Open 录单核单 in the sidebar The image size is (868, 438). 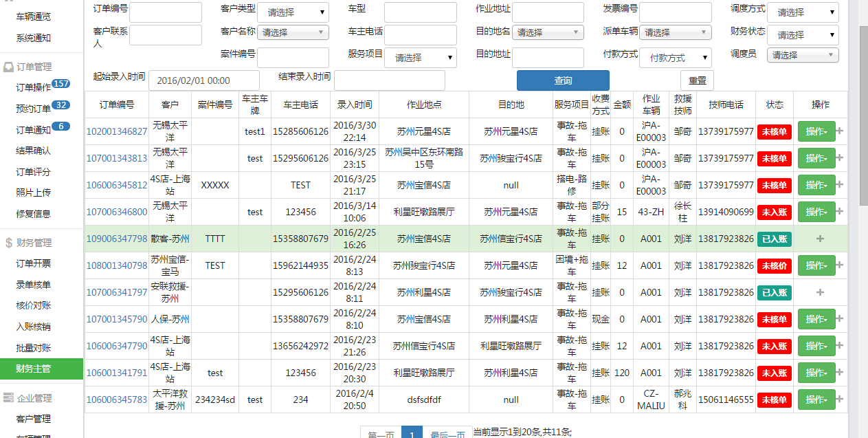tap(34, 284)
